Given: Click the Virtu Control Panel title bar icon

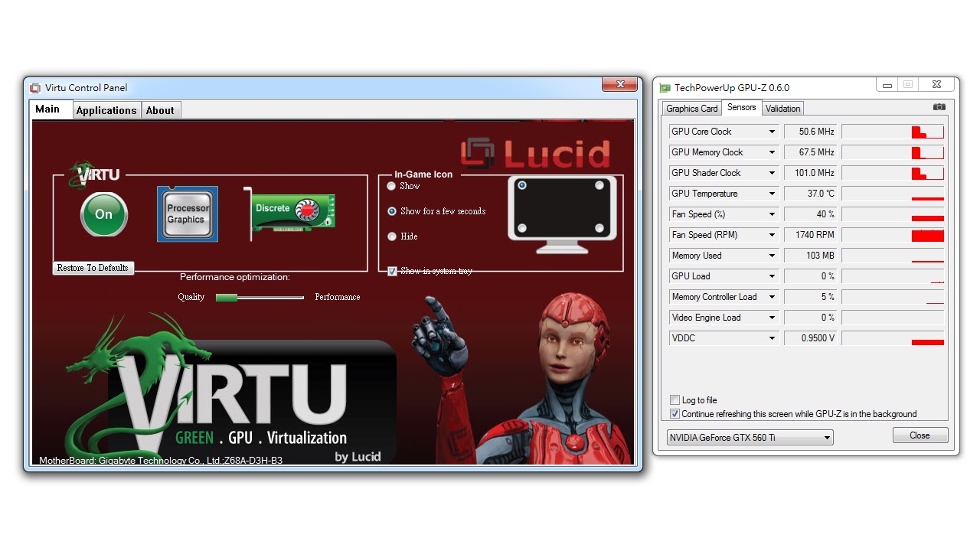Looking at the screenshot, I should [x=35, y=88].
